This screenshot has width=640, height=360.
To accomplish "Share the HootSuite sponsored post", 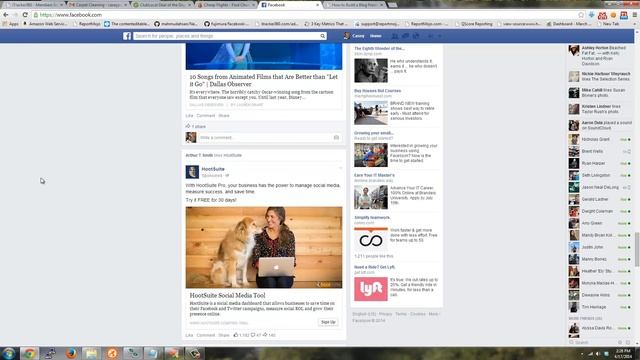I will pos(224,335).
